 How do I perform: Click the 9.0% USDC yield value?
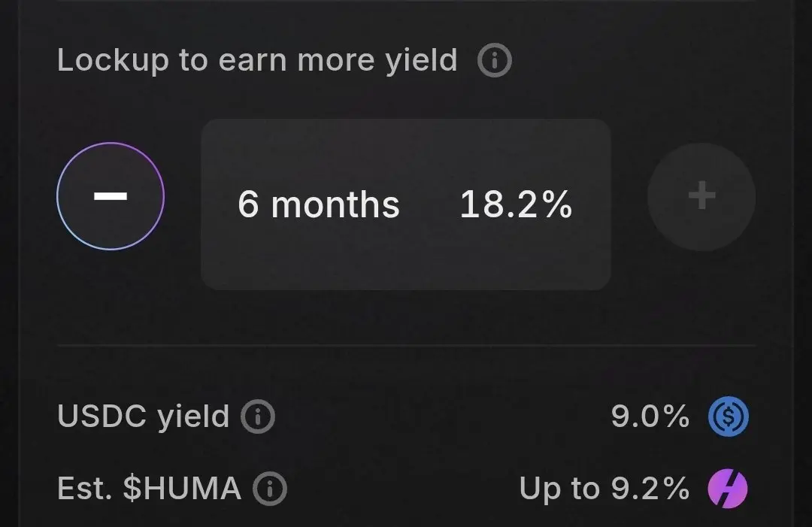[x=650, y=416]
